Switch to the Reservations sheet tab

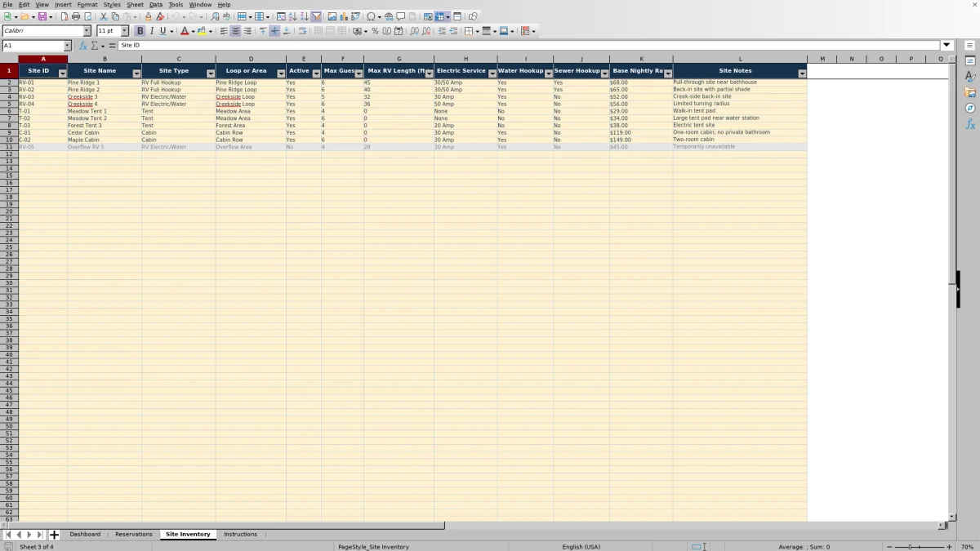click(134, 535)
